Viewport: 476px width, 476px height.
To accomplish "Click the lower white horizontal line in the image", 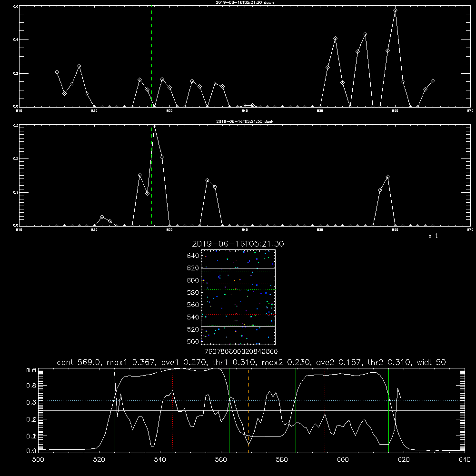I will pos(238,326).
